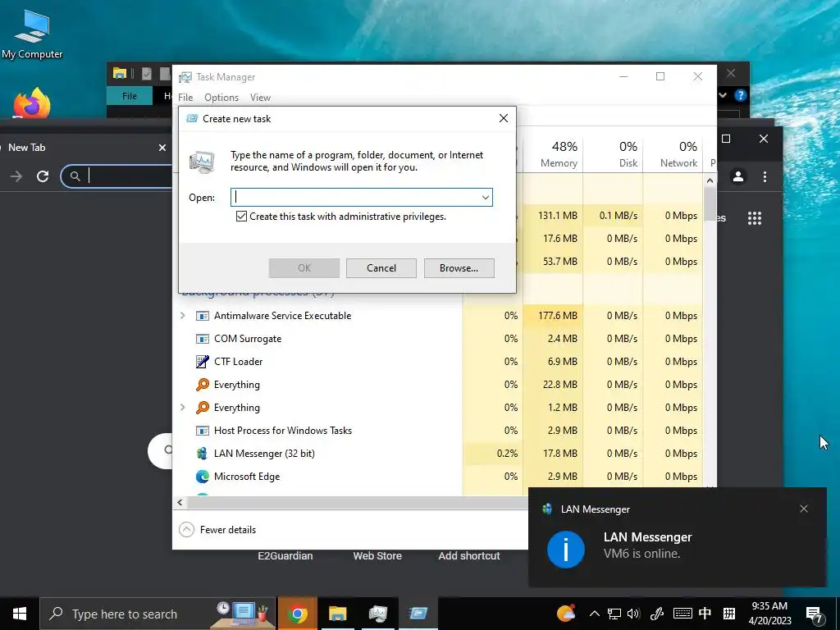This screenshot has height=630, width=840.
Task: Click the taskbar search box
Action: (157, 614)
